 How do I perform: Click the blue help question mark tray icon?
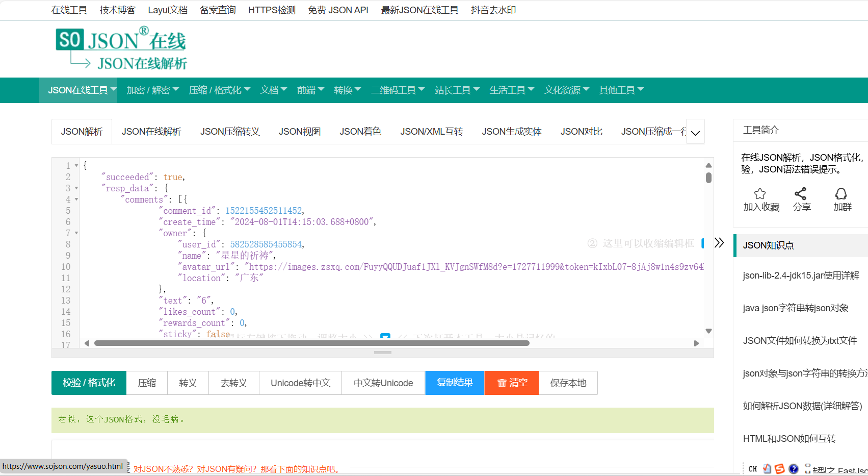pyautogui.click(x=794, y=469)
